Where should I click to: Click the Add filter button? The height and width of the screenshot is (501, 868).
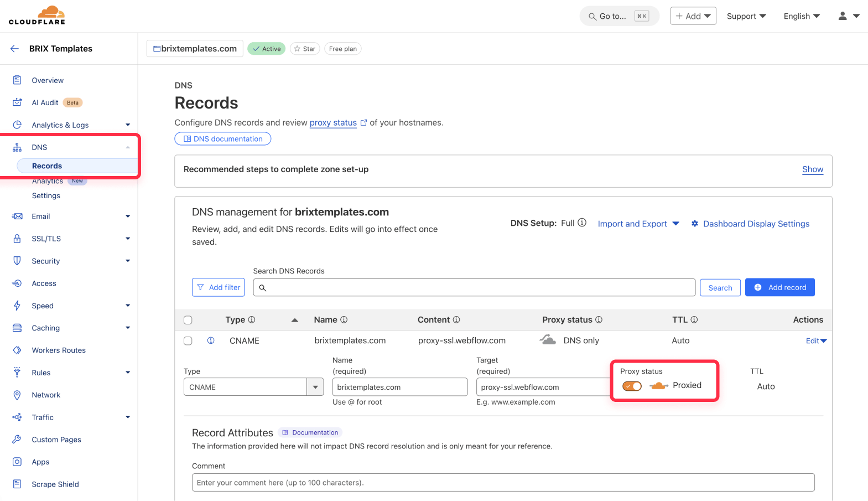pos(218,287)
